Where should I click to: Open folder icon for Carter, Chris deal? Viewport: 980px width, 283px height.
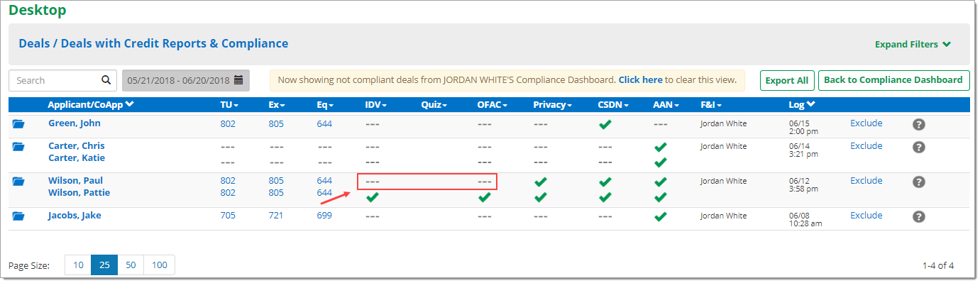point(18,147)
